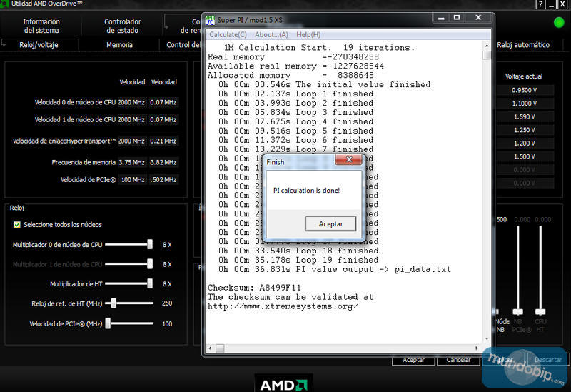Click the 250 value of Reloj de ref. de HT

tap(167, 303)
